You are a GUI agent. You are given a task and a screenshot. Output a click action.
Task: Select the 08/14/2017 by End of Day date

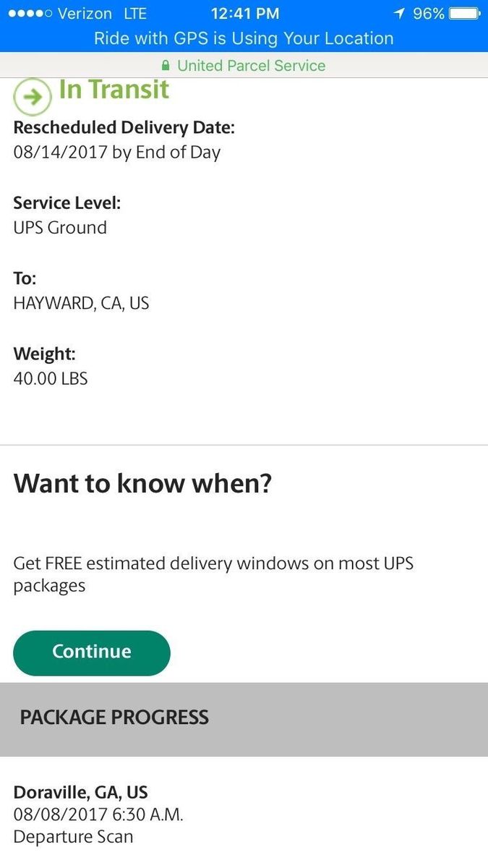116,152
